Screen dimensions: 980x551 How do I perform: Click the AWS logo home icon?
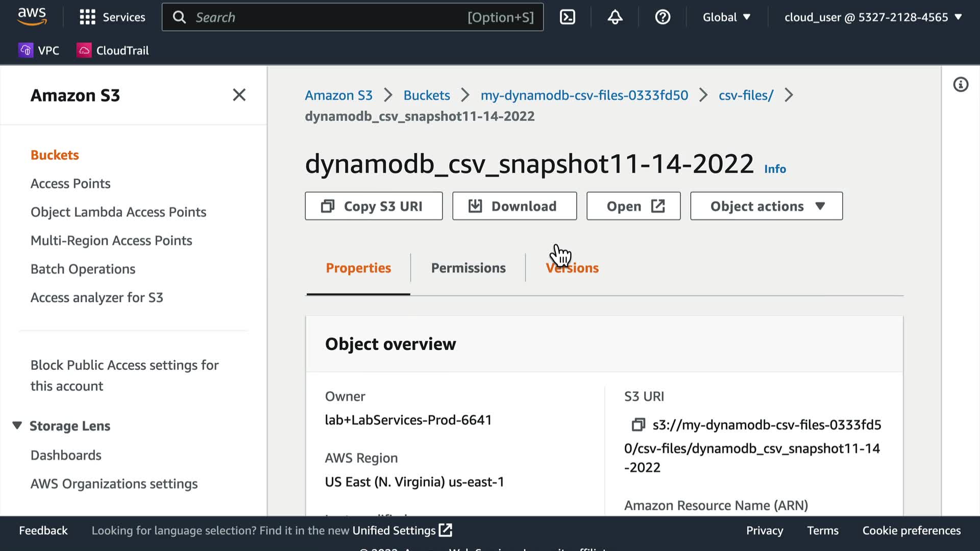point(32,16)
